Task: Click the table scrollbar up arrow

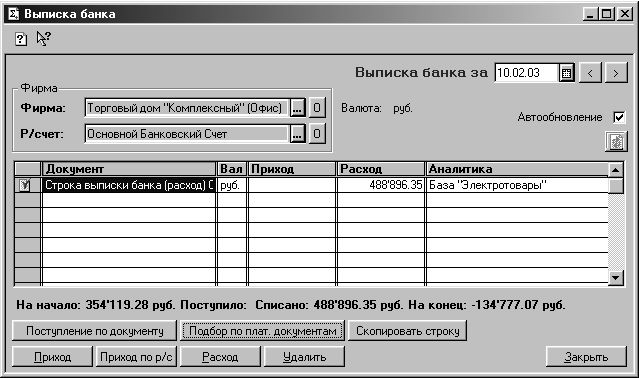Action: click(615, 169)
